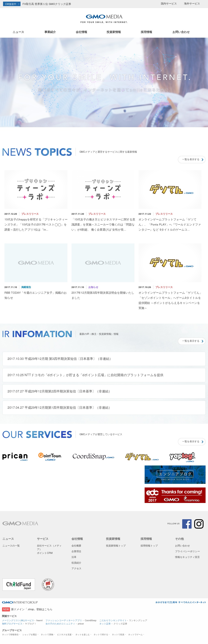
Task: Open 採用情報トップ footer link
Action: tap(149, 545)
